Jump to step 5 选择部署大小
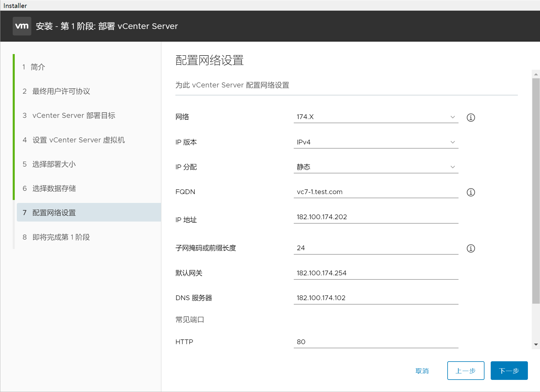Image resolution: width=540 pixels, height=392 pixels. click(54, 164)
